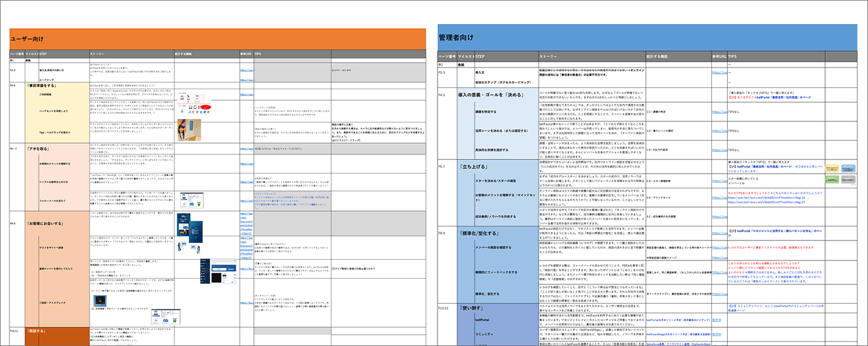Viewport: 868px width, 346px height.
Task: Select the 具体的な目標を設計する step cell
Action: pyautogui.click(x=506, y=150)
